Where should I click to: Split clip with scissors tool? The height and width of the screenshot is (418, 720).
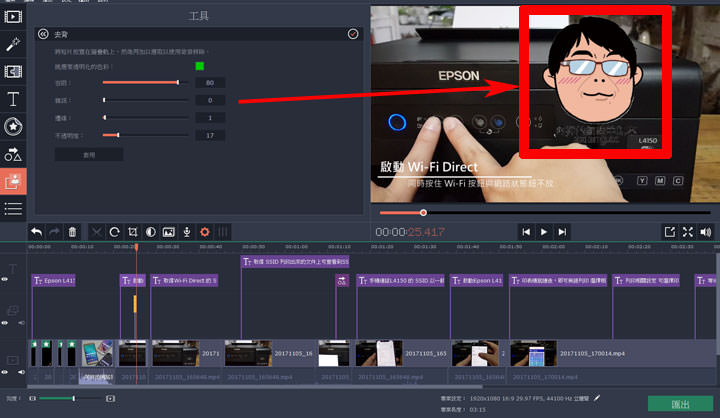96,232
